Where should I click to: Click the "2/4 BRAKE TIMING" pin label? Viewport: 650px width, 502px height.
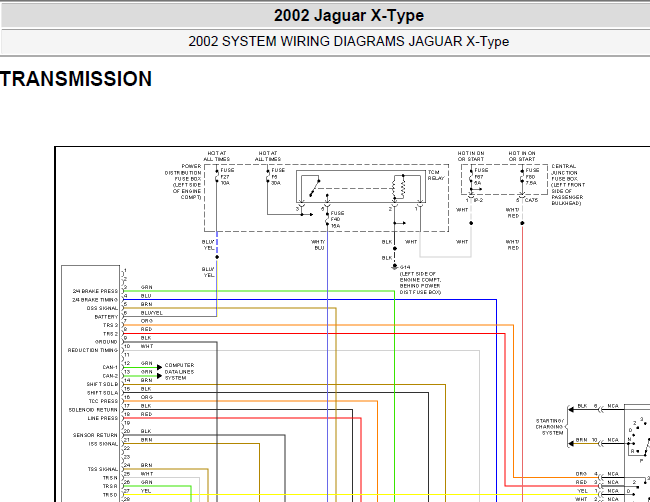(x=95, y=300)
